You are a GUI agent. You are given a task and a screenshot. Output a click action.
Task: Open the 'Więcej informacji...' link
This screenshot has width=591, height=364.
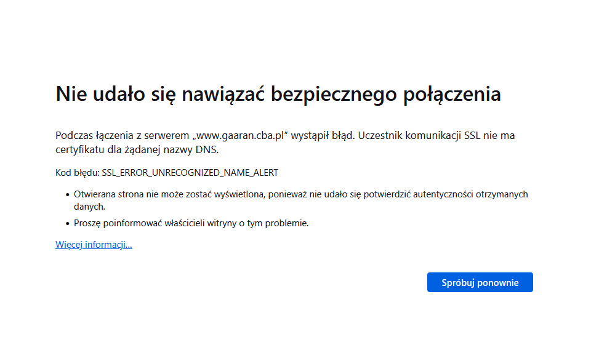(x=94, y=245)
